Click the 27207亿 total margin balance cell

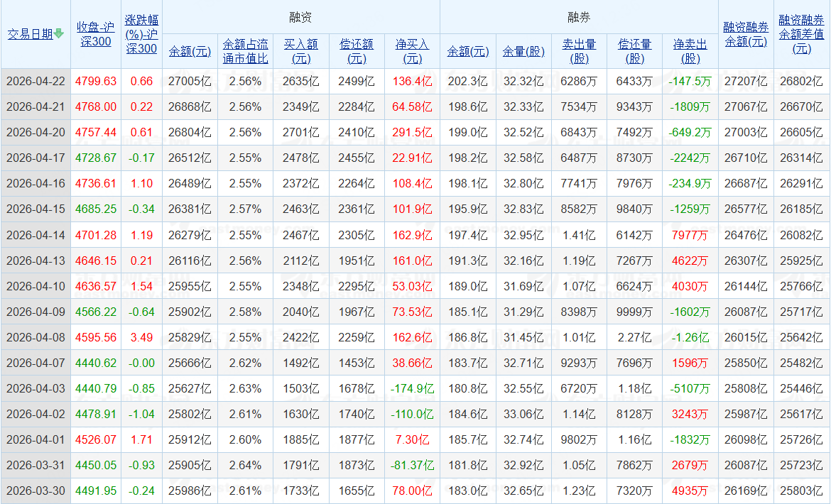746,81
